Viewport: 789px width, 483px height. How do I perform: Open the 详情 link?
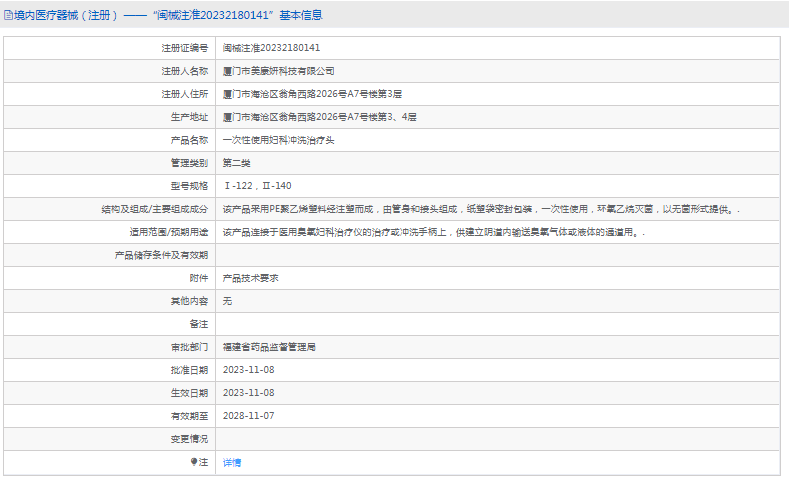(x=232, y=462)
